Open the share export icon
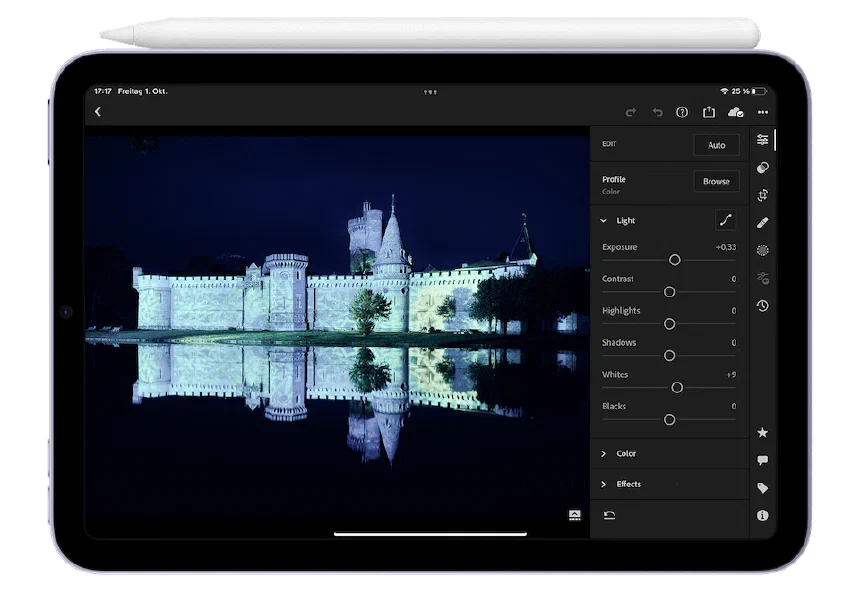This screenshot has width=860, height=602. (x=709, y=112)
